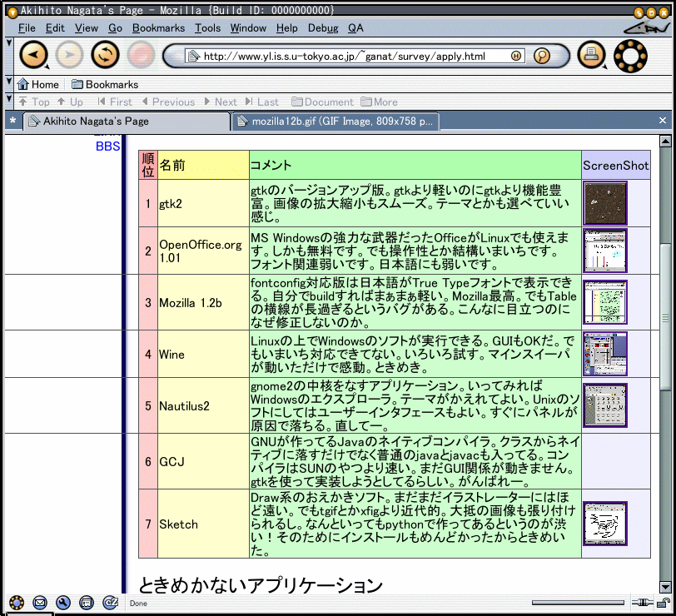Click First on the link toolbar
676x616 pixels.
pos(115,102)
